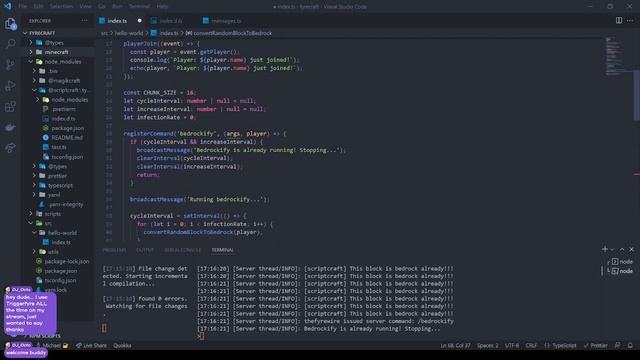Open terminal launch profile dropdown arrow
640x360 pixels.
point(612,249)
